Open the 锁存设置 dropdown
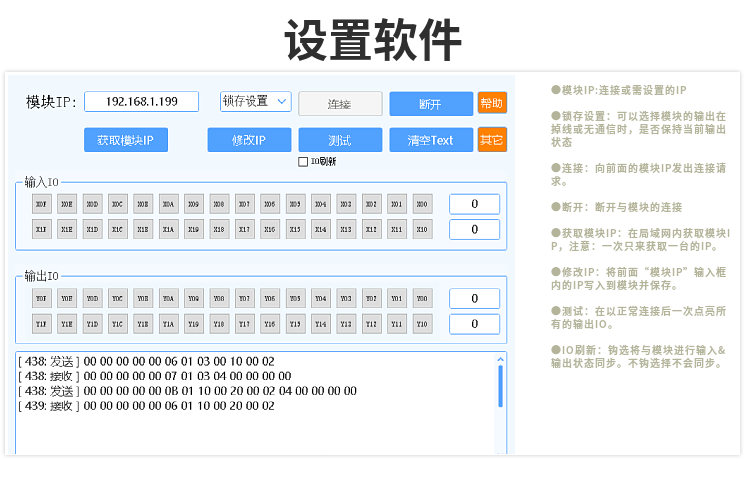Viewport: 750px width, 499px height. coord(255,101)
